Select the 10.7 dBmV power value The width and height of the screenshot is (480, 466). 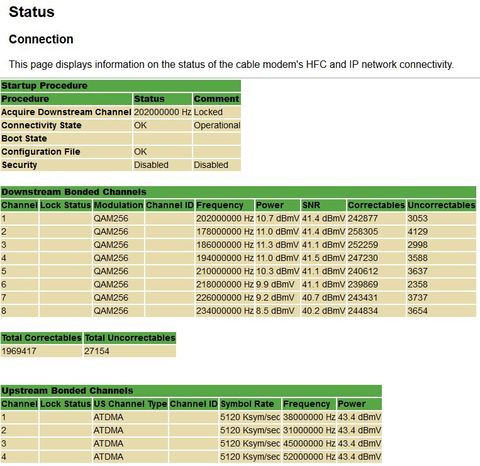[277, 218]
